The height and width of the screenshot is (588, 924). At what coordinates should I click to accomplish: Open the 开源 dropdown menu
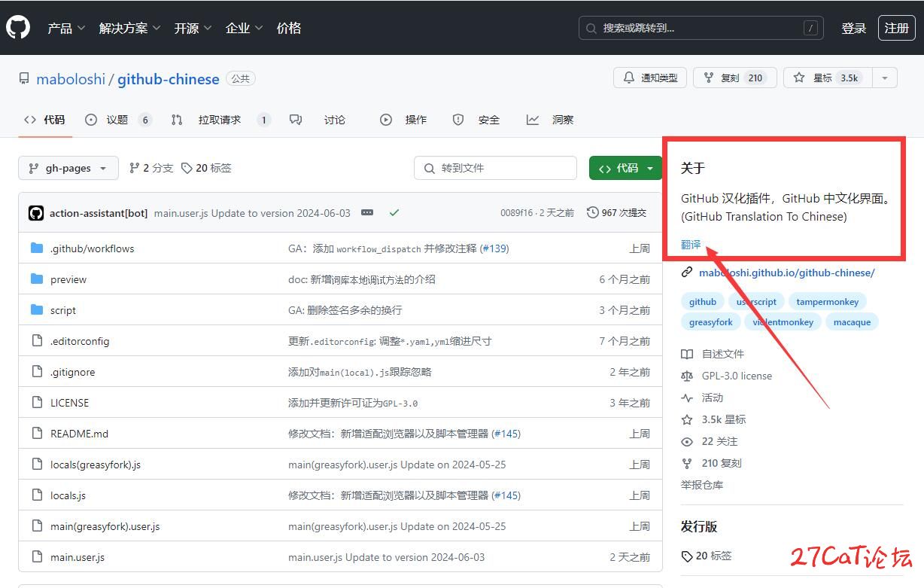pos(192,28)
